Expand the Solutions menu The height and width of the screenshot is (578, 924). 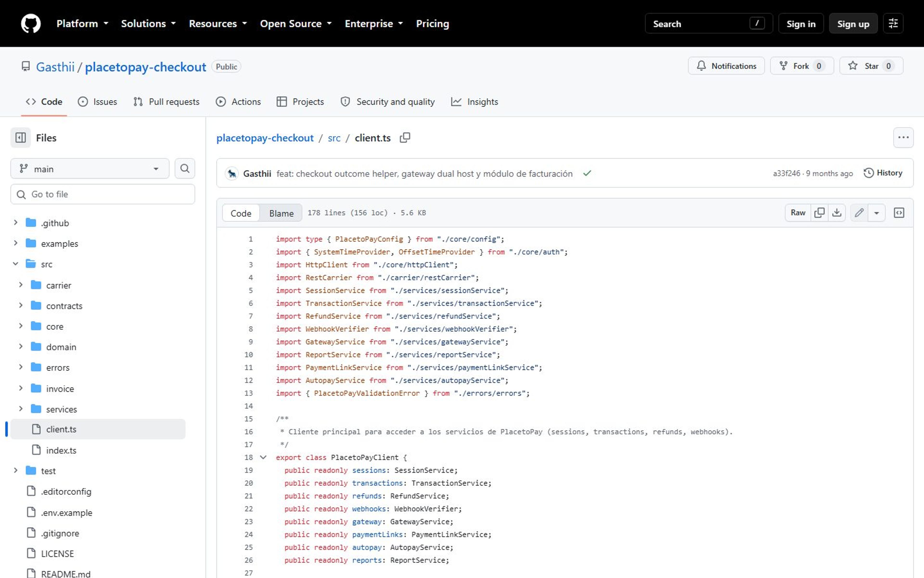148,24
